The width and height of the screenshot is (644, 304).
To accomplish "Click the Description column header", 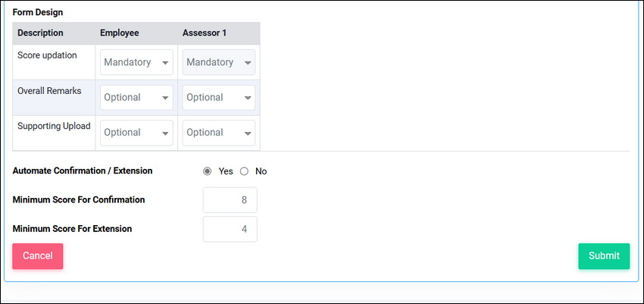I will pyautogui.click(x=40, y=33).
